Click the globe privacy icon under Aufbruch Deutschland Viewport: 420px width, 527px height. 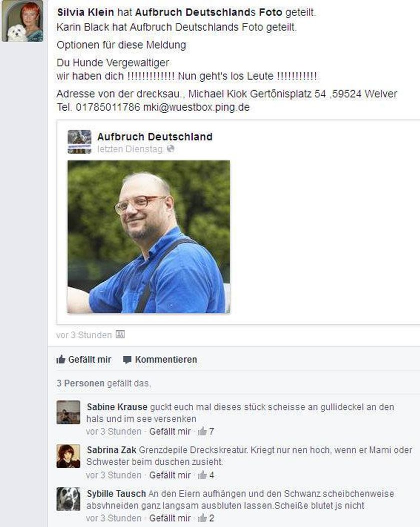point(170,149)
